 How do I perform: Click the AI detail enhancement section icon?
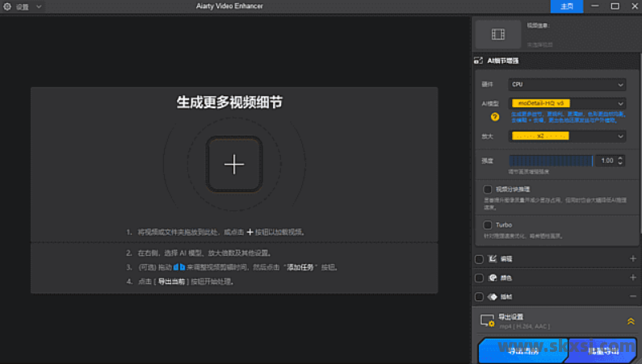pos(479,61)
